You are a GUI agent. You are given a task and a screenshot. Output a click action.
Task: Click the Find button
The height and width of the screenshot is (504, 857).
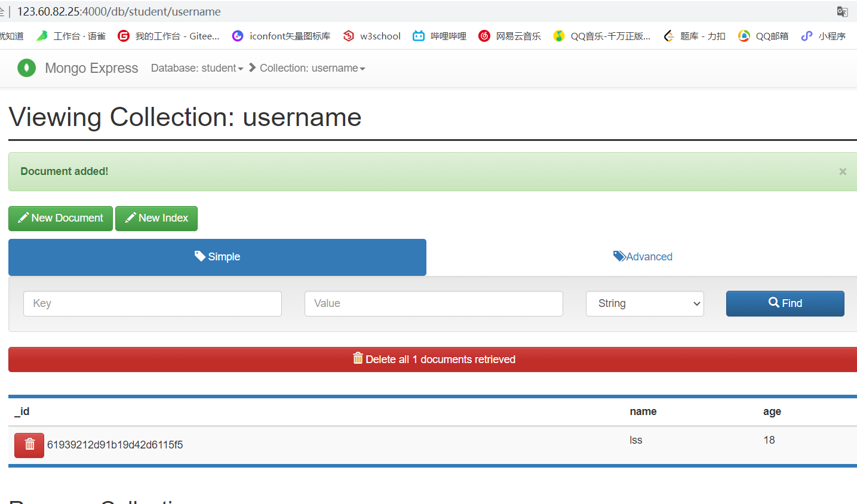(x=785, y=303)
